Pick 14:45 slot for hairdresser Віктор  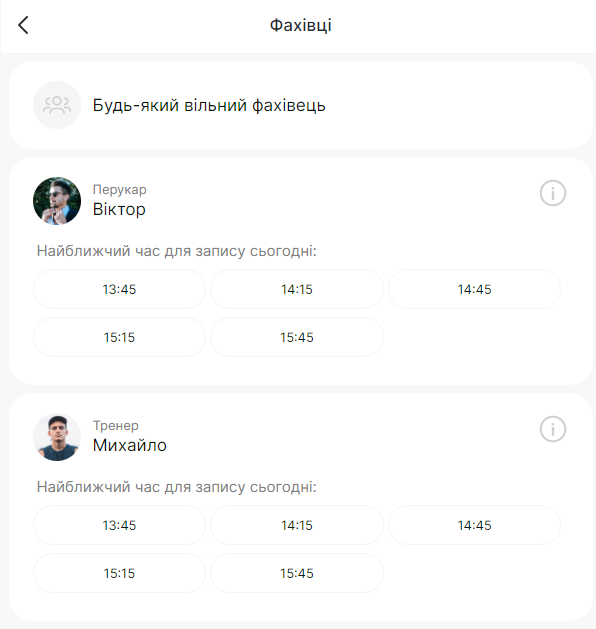[474, 289]
